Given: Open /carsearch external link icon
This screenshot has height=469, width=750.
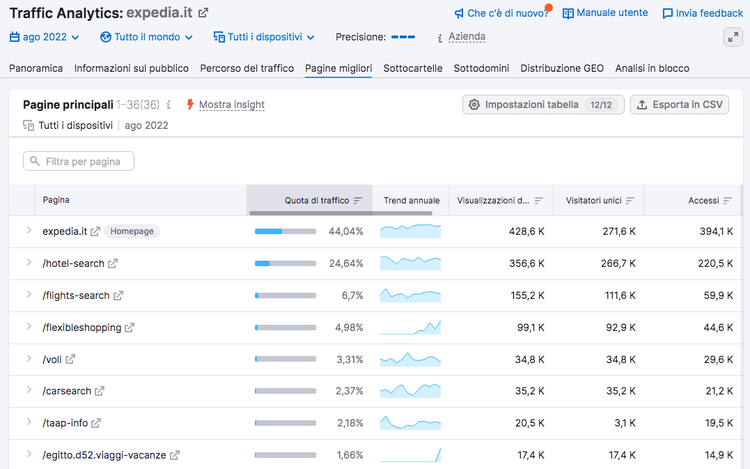Looking at the screenshot, I should pos(99,391).
